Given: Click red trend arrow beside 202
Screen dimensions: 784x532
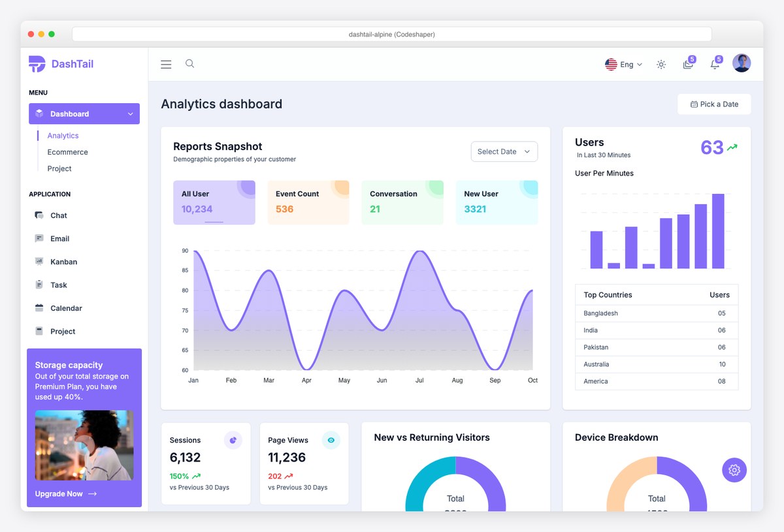Looking at the screenshot, I should click(289, 477).
